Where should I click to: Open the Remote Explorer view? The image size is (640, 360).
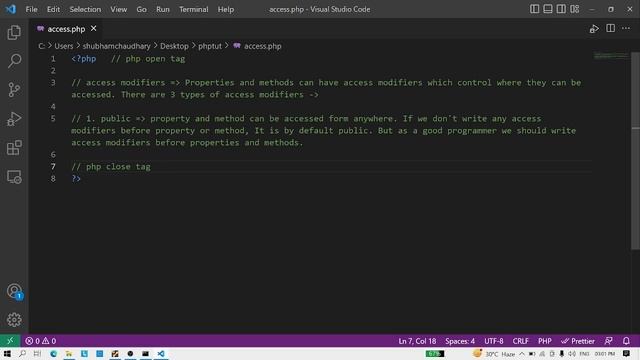coord(14,177)
